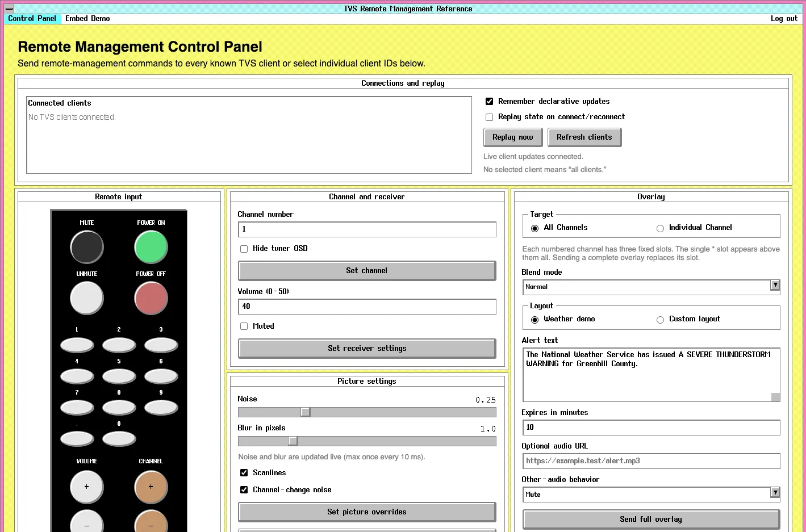
Task: Click Log out
Action: point(784,19)
